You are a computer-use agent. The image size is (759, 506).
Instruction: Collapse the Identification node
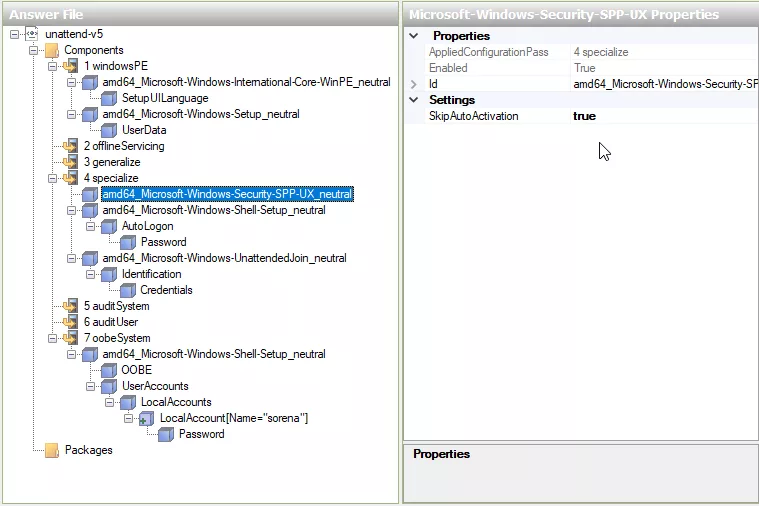tap(91, 274)
